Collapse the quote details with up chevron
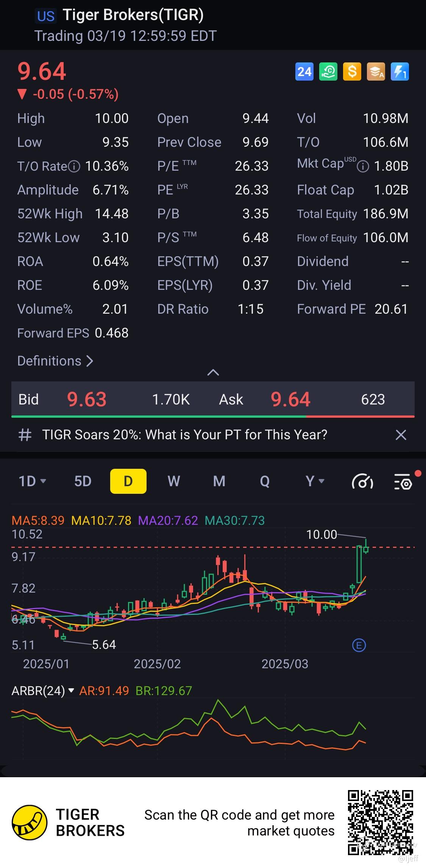 (213, 372)
